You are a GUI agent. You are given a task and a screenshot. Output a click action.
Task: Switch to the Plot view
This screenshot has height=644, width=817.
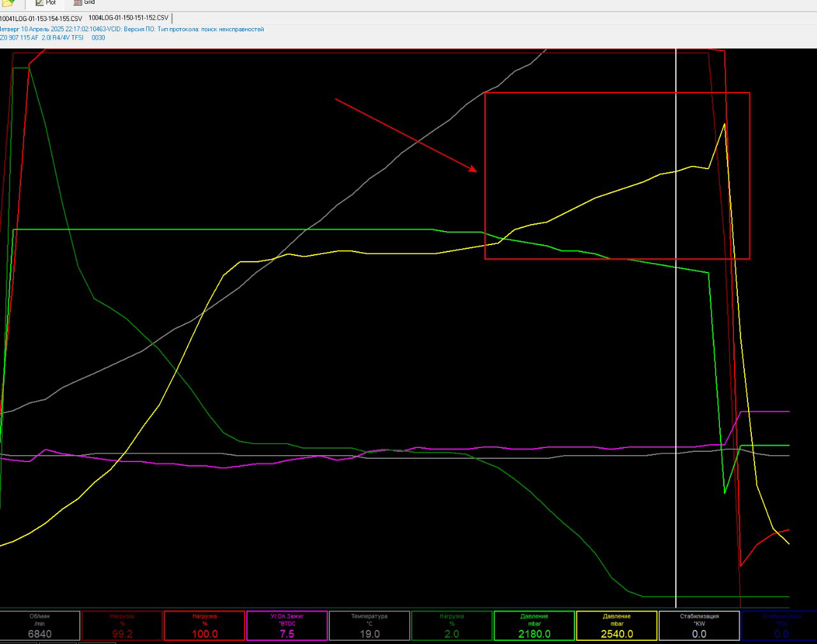coord(46,3)
